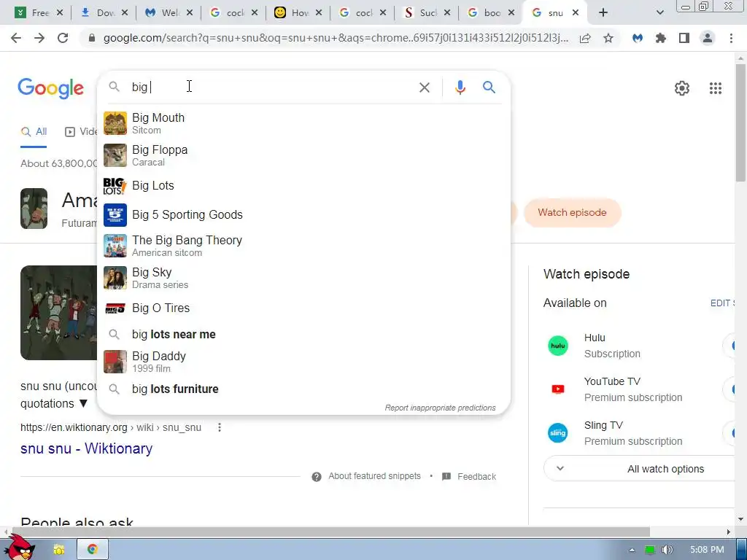The height and width of the screenshot is (560, 747).
Task: Click the About featured snippets help icon
Action: (317, 477)
